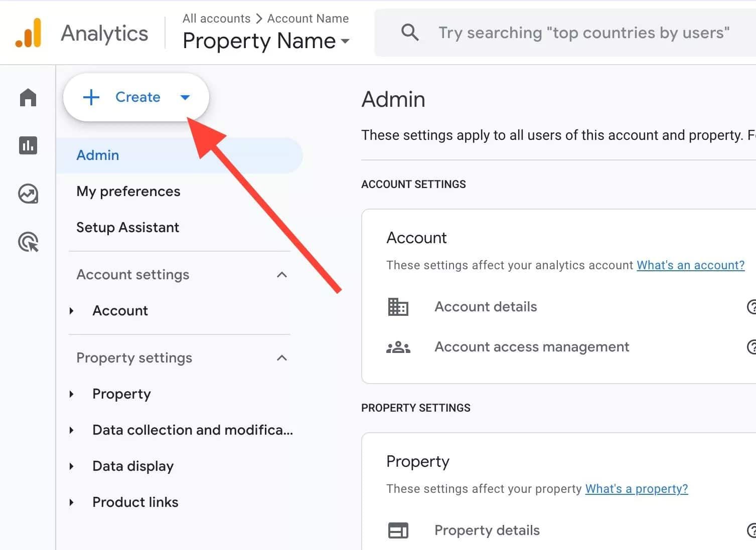Viewport: 756px width, 550px height.
Task: Go to Home via house icon
Action: click(28, 97)
